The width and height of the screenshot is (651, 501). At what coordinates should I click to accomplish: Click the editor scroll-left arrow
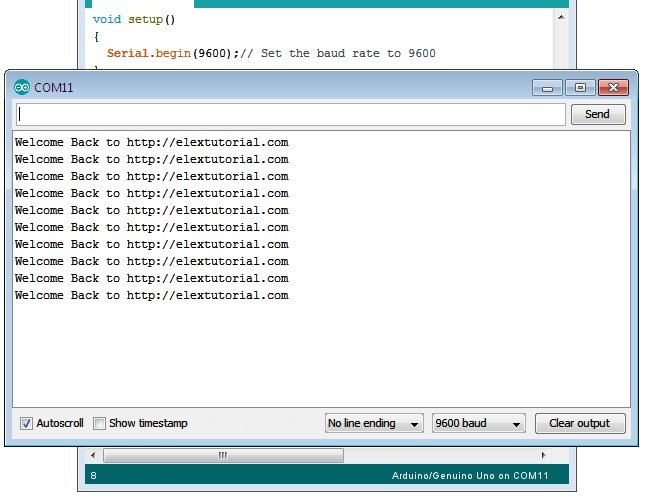[x=93, y=455]
